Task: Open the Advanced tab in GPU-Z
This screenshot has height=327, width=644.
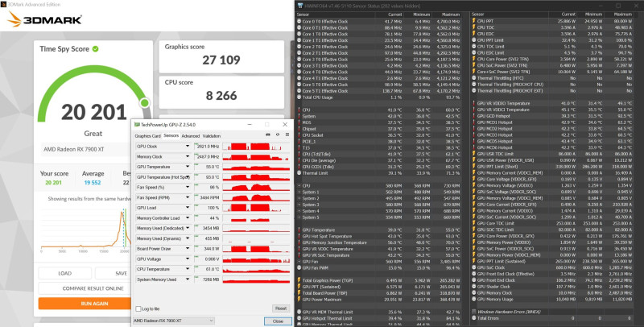Action: click(x=191, y=136)
